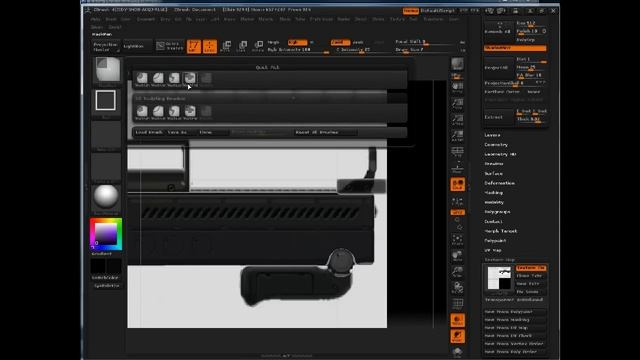Select the Scale transform icon on top shelf
The image size is (640, 360).
(x=242, y=46)
